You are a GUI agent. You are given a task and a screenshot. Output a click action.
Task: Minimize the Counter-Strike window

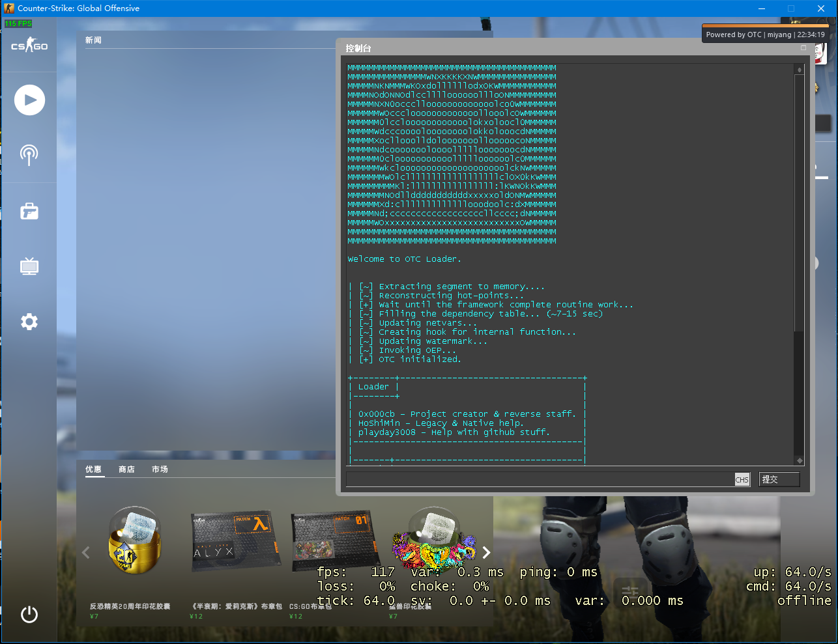click(762, 8)
